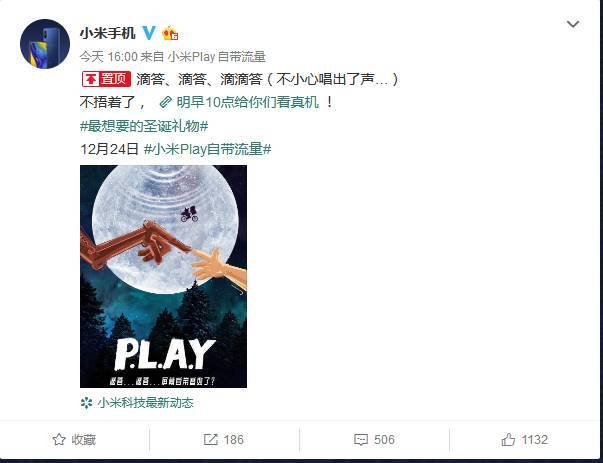The height and width of the screenshot is (463, 603).
Task: Click the paperclip link icon
Action: 166,102
